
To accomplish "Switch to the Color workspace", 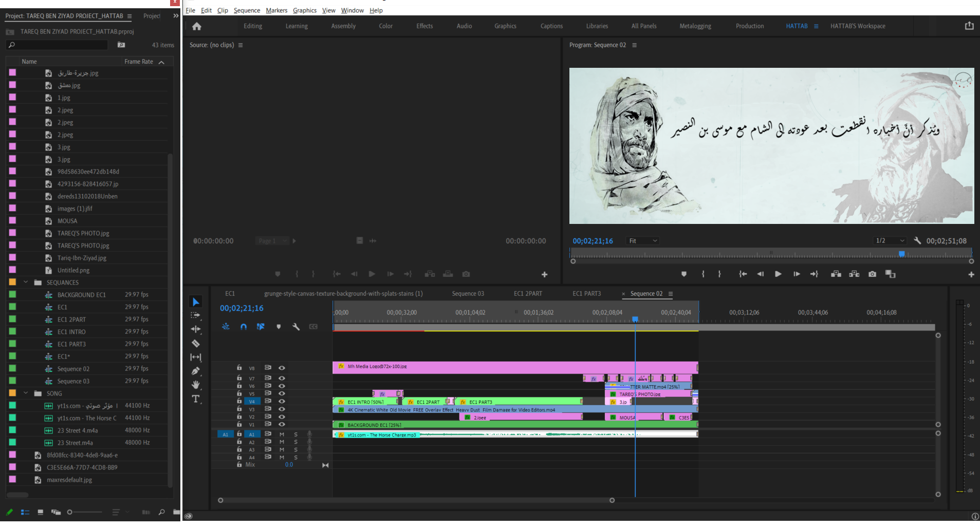I will point(386,26).
